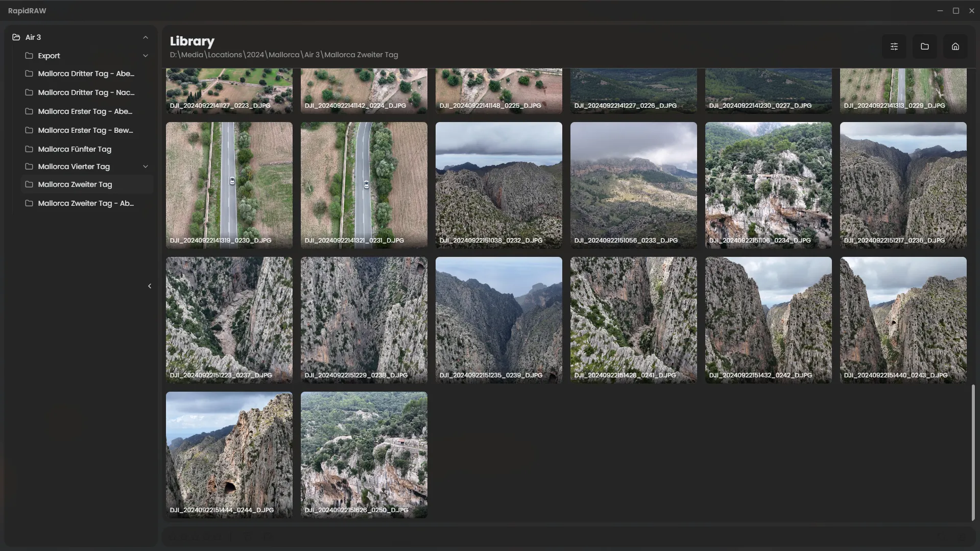The image size is (980, 551).
Task: Collapse the folder sidebar with the arrow
Action: [150, 286]
